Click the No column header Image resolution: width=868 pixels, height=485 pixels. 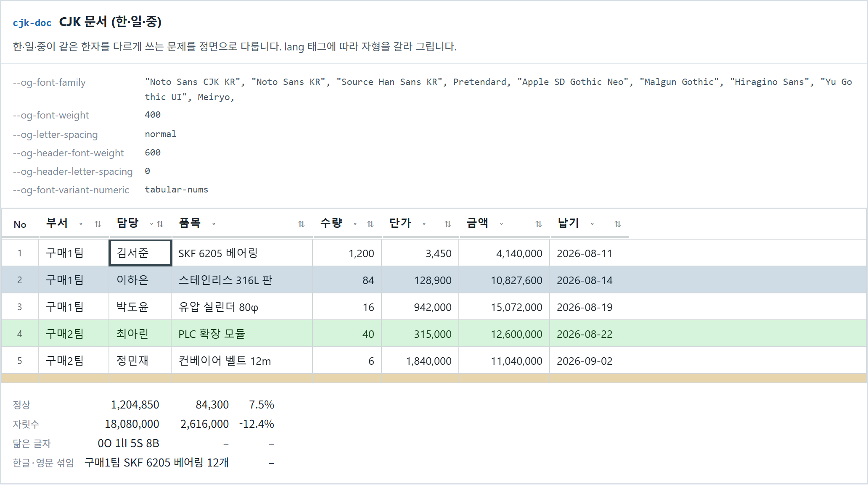point(20,224)
